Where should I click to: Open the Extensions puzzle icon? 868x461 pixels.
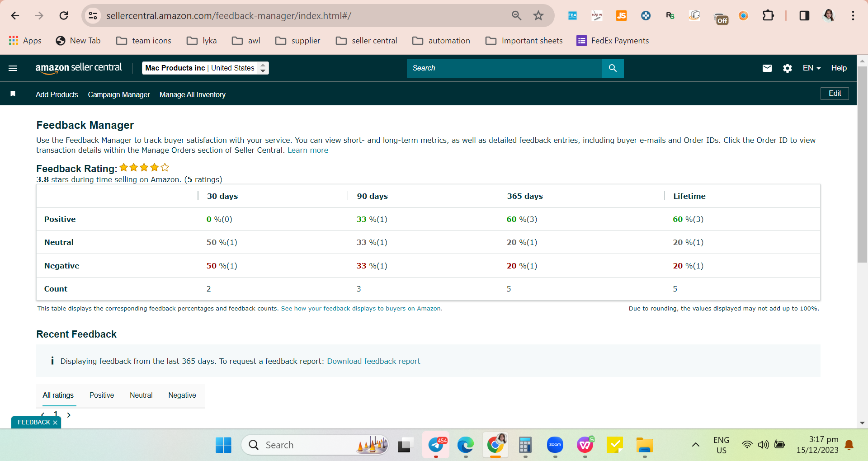768,16
